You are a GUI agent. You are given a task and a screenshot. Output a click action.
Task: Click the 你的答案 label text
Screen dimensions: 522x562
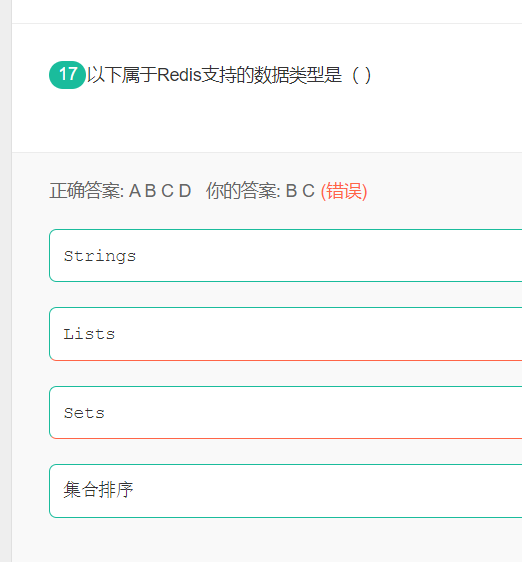click(241, 191)
